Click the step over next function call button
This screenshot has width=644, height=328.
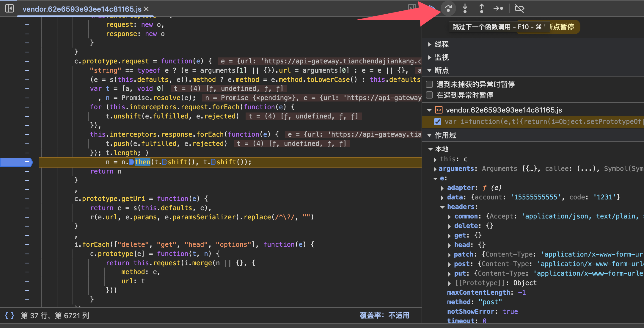[x=448, y=8]
